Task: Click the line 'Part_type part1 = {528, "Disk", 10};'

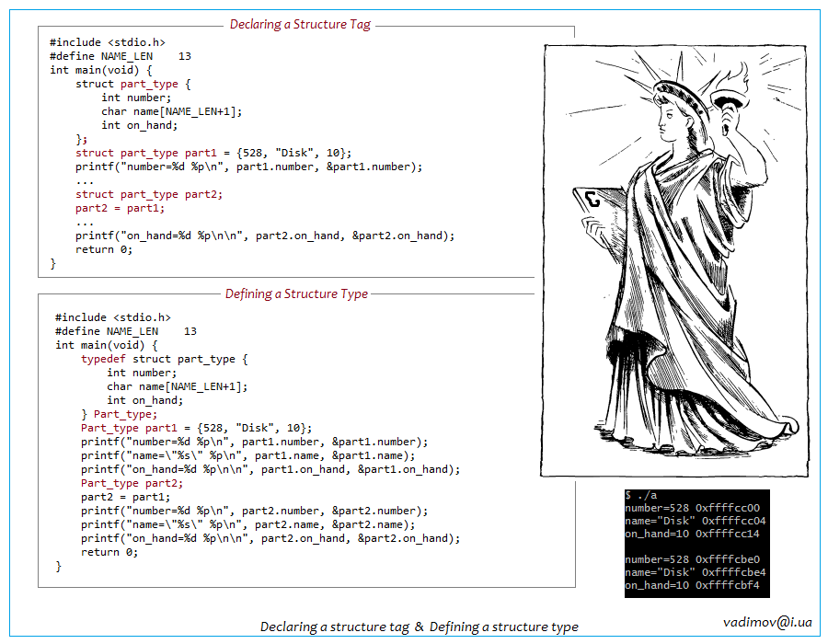Action: coord(197,428)
